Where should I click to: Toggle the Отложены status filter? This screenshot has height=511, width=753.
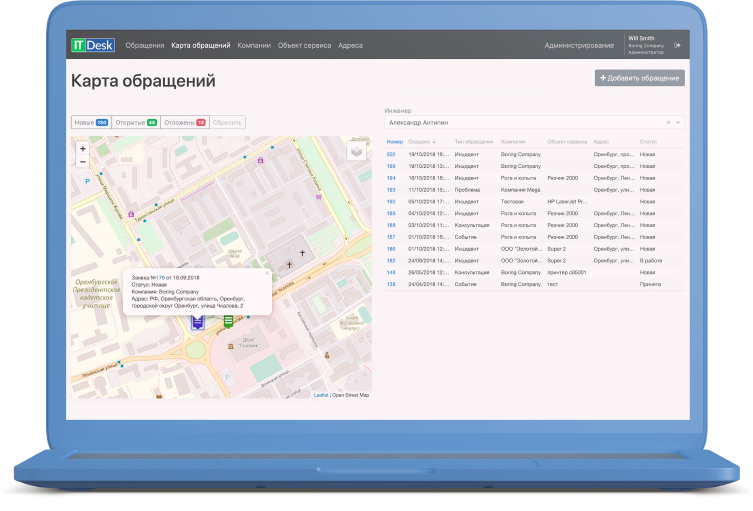pos(184,122)
